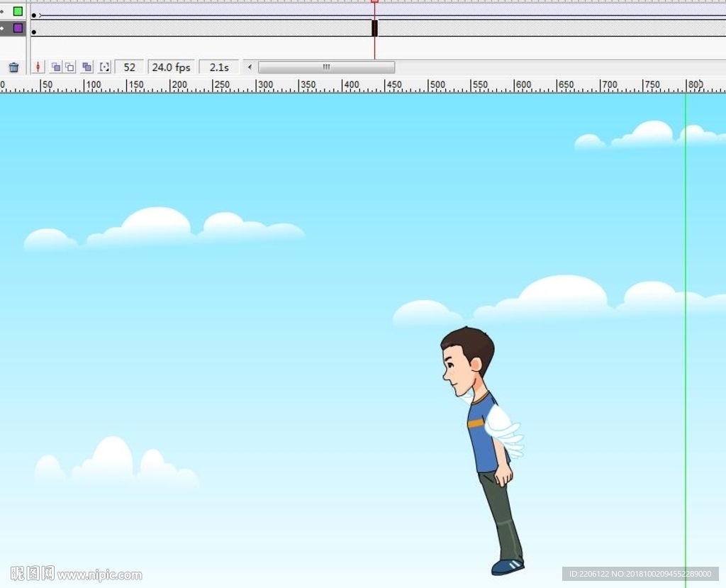The height and width of the screenshot is (588, 726).
Task: Open Modify Onion Markers options
Action: (105, 67)
